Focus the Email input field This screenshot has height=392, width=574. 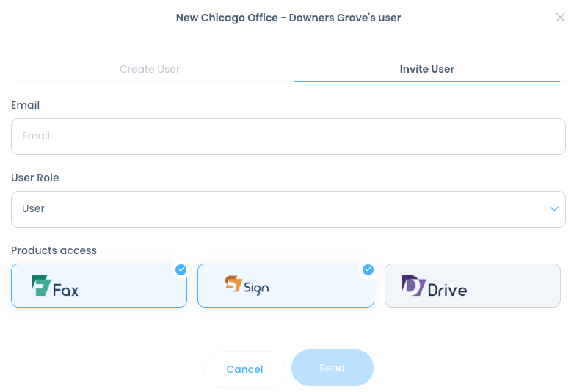coord(288,137)
